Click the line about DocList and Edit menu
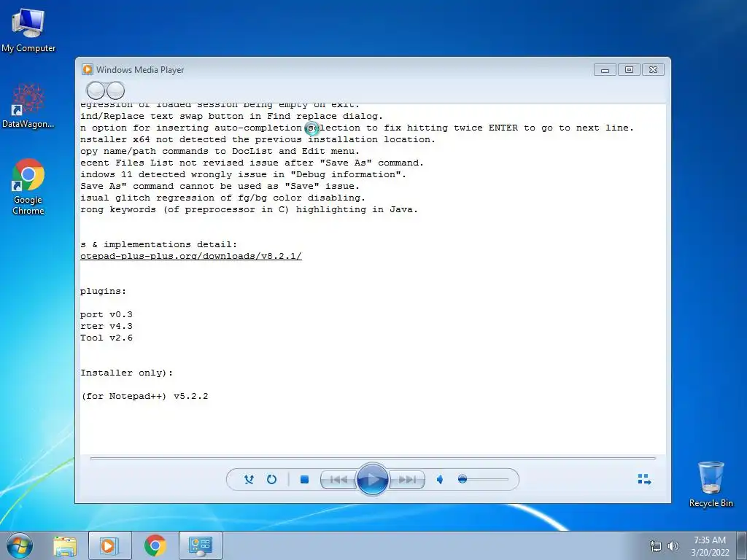This screenshot has width=747, height=560. click(220, 151)
